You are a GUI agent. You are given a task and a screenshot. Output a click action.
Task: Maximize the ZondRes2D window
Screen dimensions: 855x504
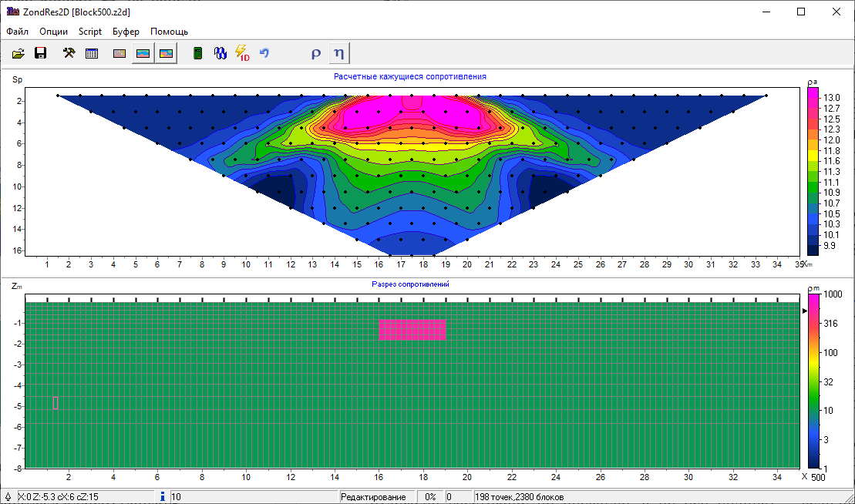[801, 12]
